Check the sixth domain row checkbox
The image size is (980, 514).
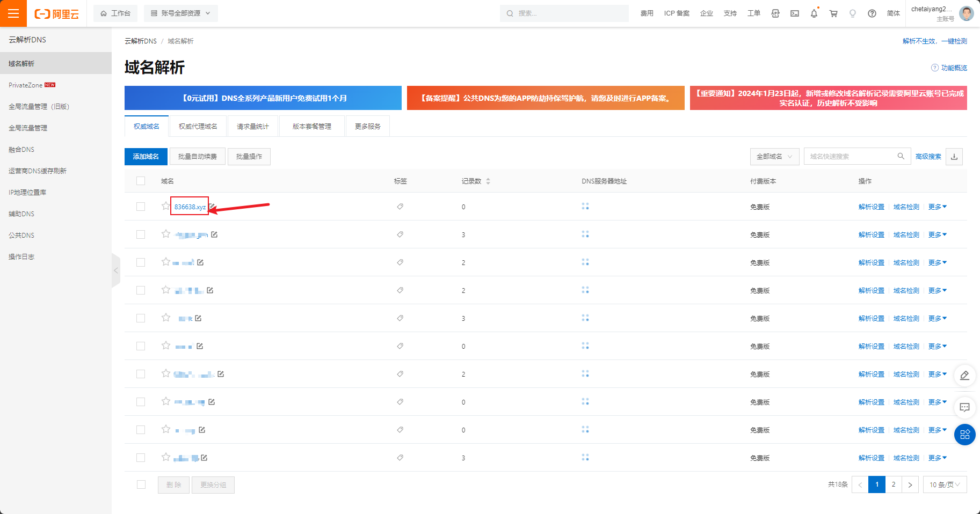click(x=141, y=346)
